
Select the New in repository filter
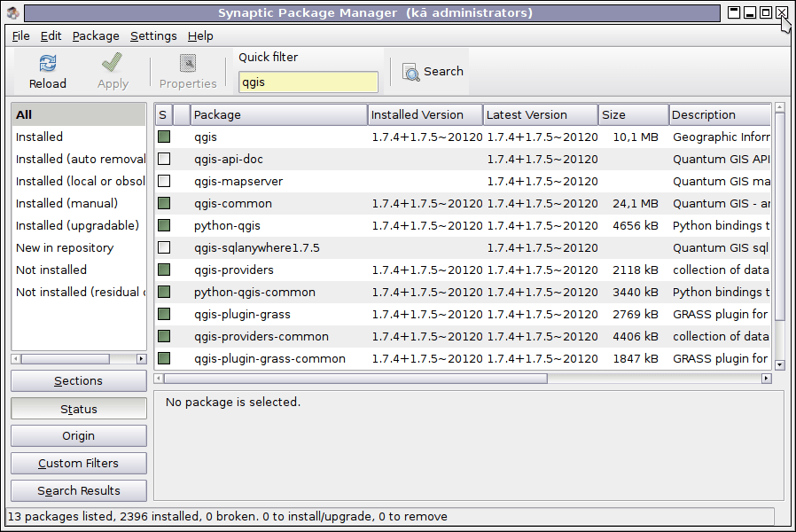[79, 247]
